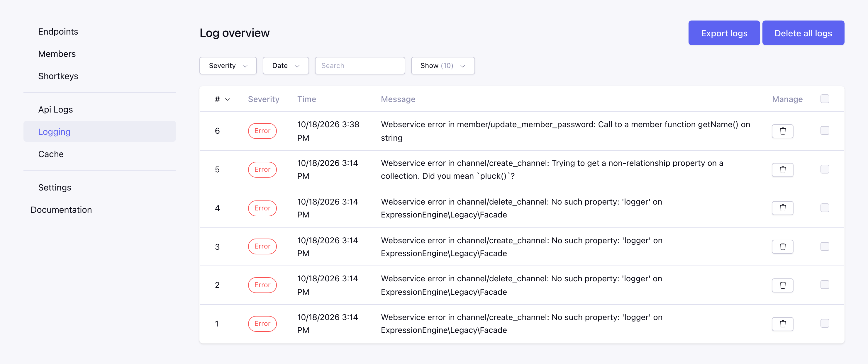Screen dimensions: 868x364
Task: Click the Error badge in row 5
Action: click(262, 169)
